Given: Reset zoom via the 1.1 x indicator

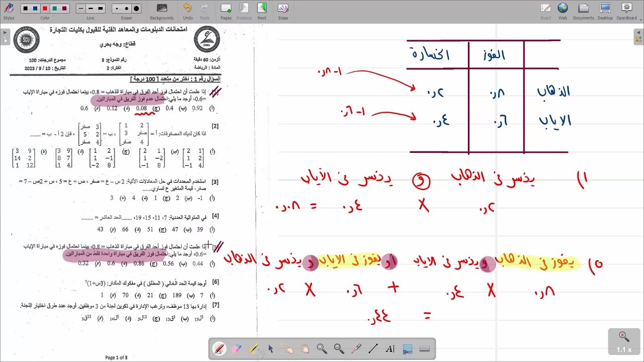Looking at the screenshot, I should (624, 342).
